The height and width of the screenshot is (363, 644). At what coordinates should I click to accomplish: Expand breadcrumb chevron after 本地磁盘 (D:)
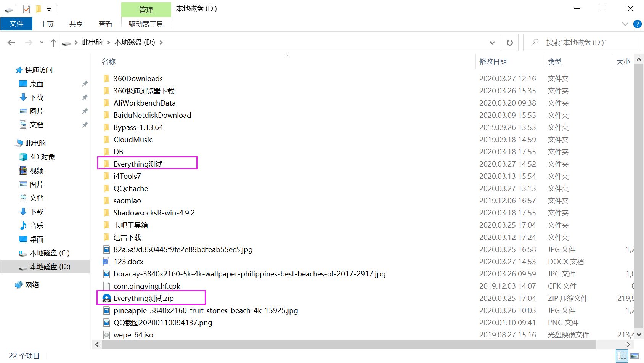pyautogui.click(x=161, y=42)
